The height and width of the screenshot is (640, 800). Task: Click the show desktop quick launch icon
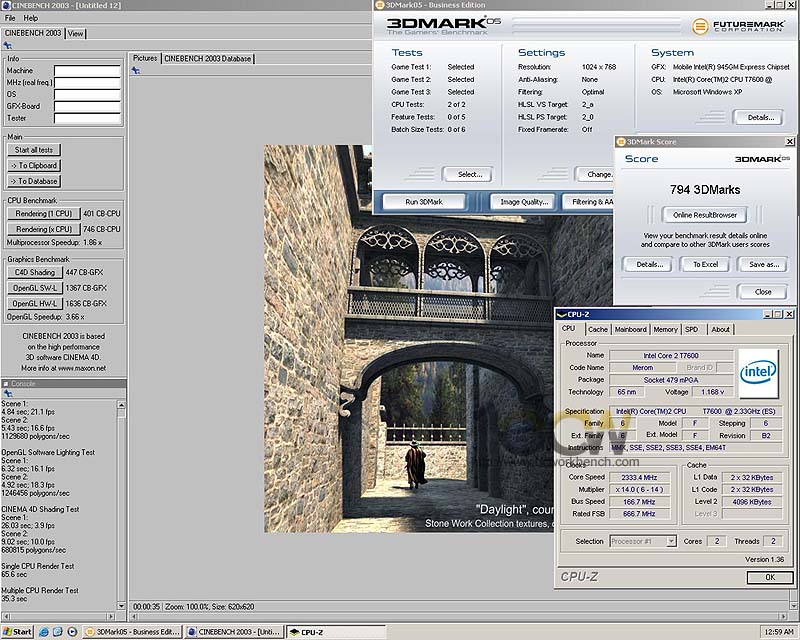[x=58, y=632]
